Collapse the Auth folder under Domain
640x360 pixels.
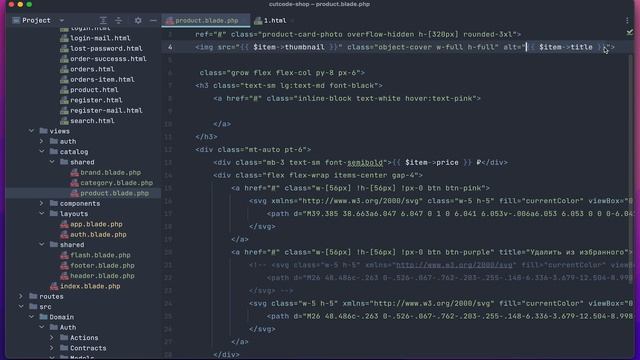pos(42,327)
